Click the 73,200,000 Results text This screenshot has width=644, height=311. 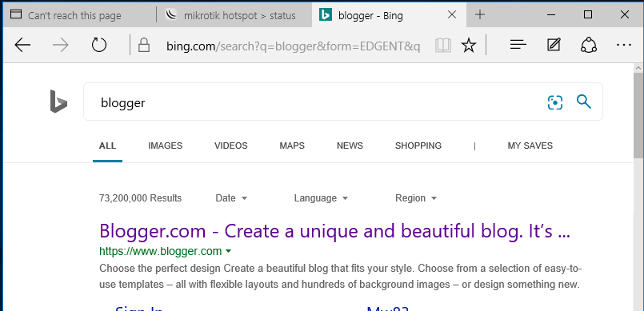[140, 198]
